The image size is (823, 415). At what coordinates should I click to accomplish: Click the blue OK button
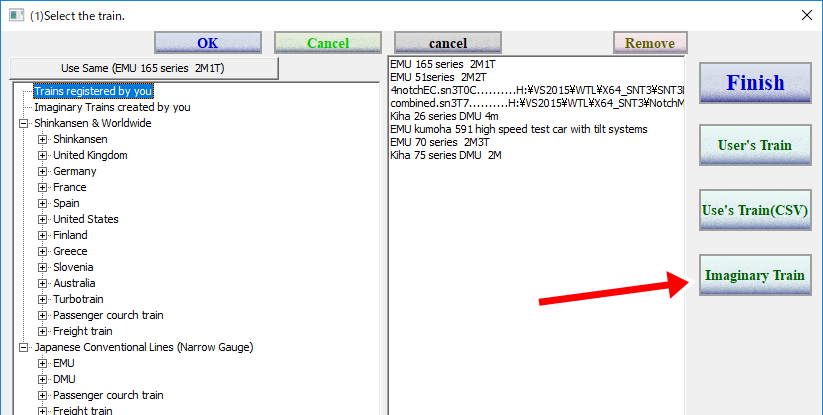pos(207,43)
